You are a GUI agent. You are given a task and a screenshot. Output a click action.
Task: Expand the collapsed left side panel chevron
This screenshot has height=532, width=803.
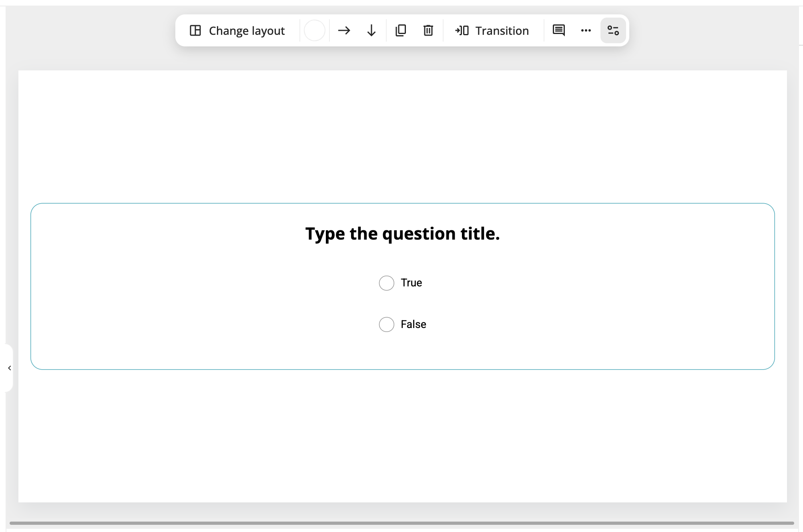tap(10, 368)
